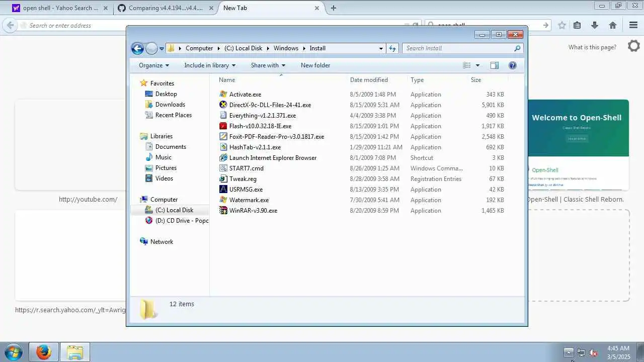Sort files by Date modified column
Viewport: 644px width, 362px height.
377,80
